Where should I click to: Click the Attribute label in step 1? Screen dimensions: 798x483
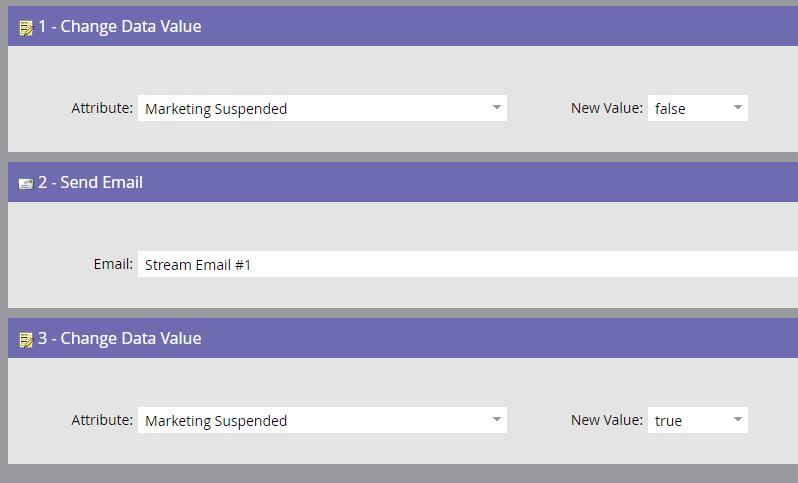click(102, 108)
